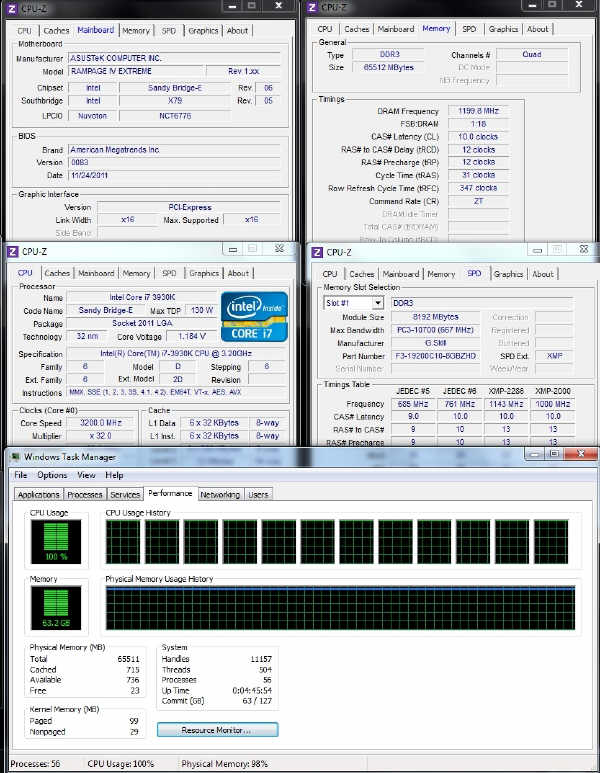Click the x 32.0 Multiplier value

tap(101, 436)
